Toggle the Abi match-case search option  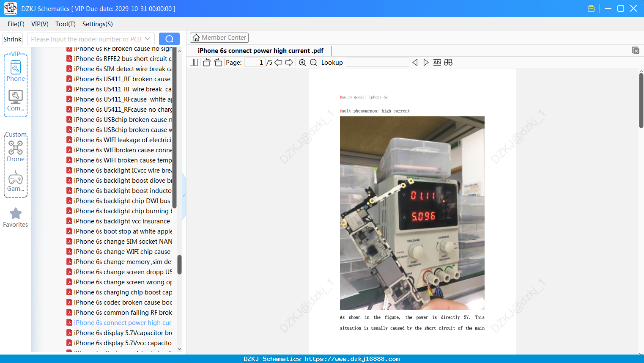coord(437,63)
